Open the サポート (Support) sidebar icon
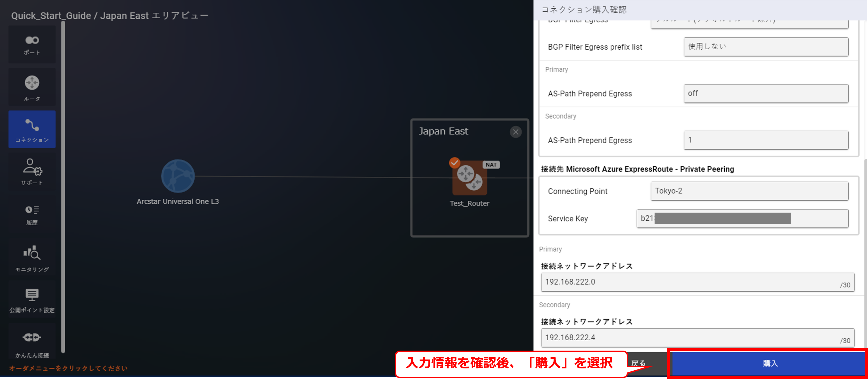 point(32,171)
